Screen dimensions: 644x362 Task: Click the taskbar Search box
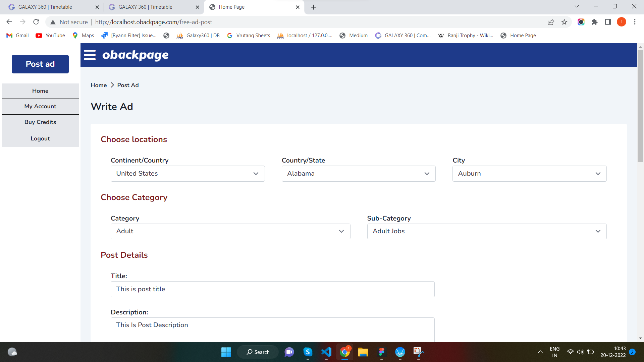tap(258, 352)
